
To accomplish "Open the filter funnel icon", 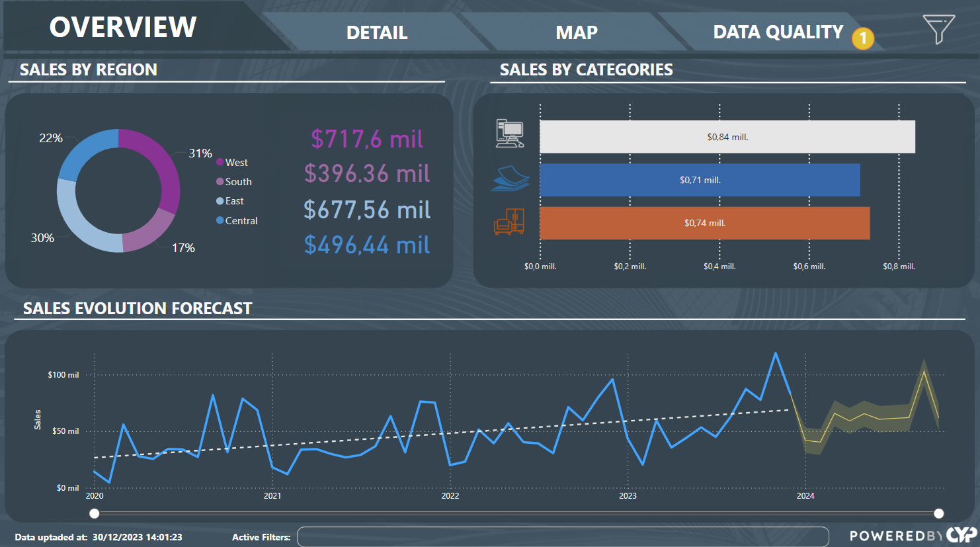I will 938,29.
